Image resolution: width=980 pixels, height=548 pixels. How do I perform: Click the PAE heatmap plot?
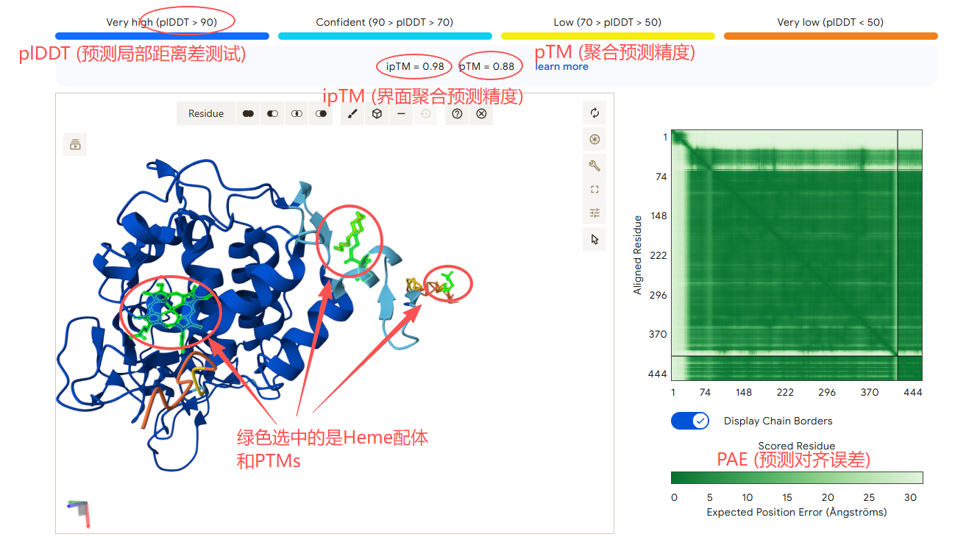797,255
